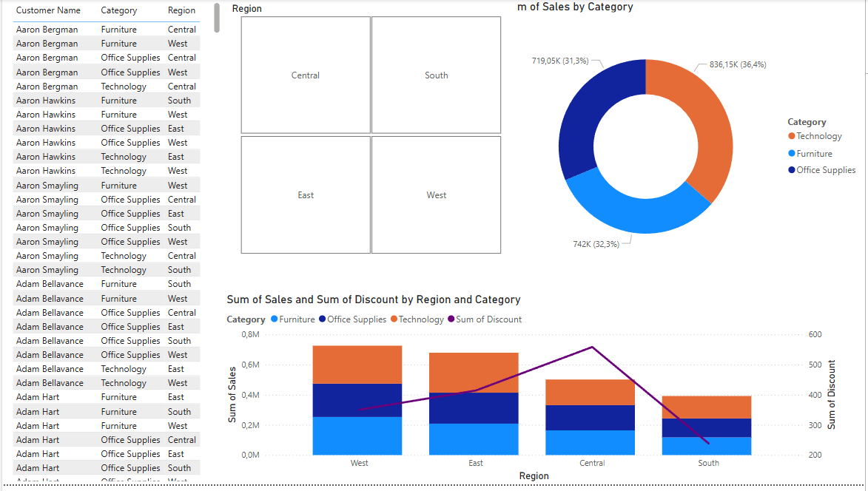Filter donut chart by Technology legend item

817,135
